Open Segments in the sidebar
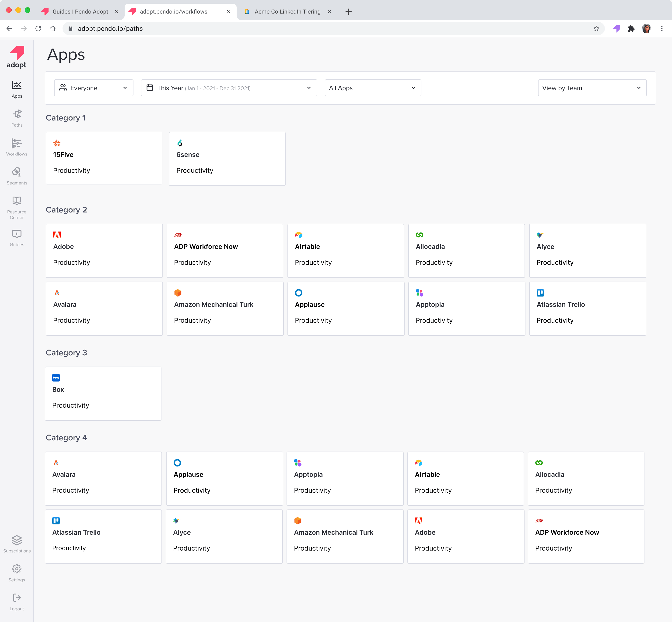 coord(17,176)
